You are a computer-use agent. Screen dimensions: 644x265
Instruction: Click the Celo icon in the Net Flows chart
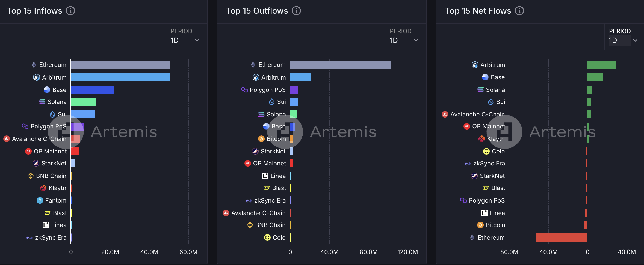(486, 151)
